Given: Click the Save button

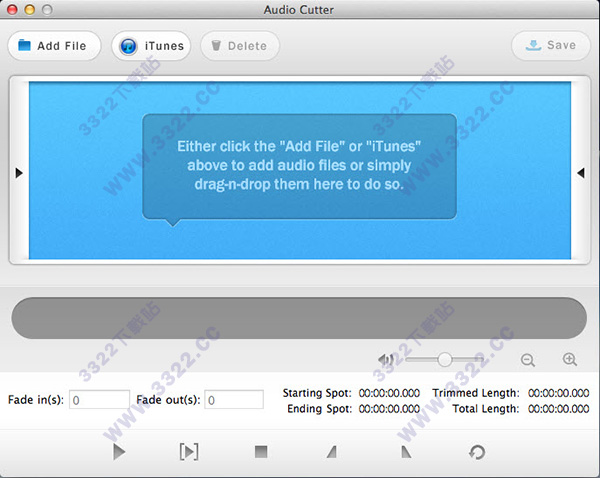Looking at the screenshot, I should (x=551, y=46).
